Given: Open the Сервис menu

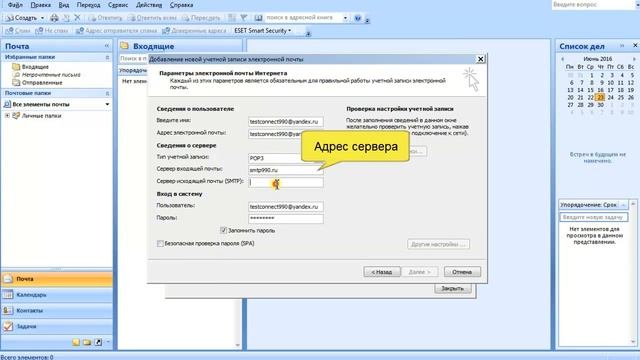Looking at the screenshot, I should (x=118, y=5).
